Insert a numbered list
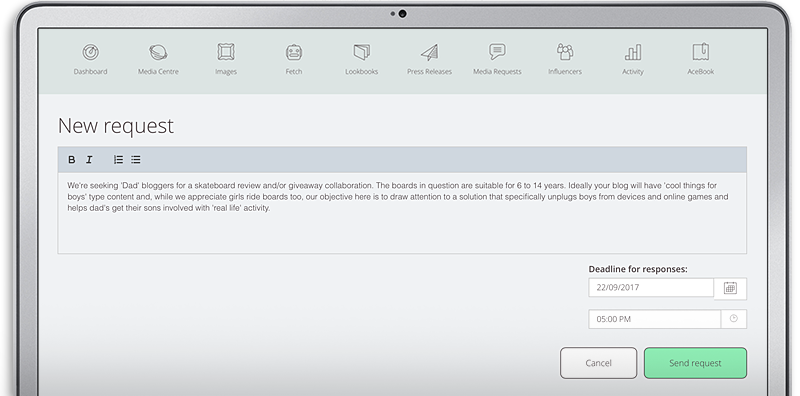This screenshot has width=800, height=396. (118, 160)
